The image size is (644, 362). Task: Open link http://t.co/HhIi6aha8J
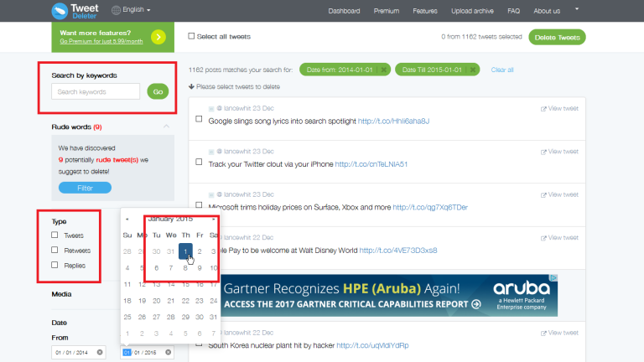point(393,121)
